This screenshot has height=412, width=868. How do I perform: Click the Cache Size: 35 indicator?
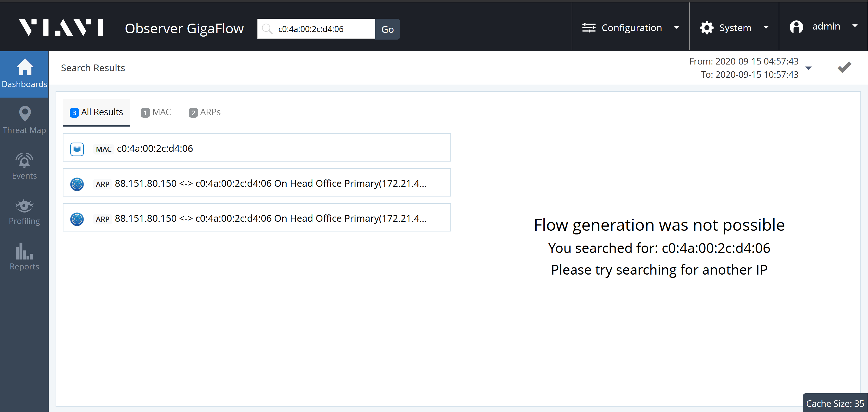click(835, 403)
